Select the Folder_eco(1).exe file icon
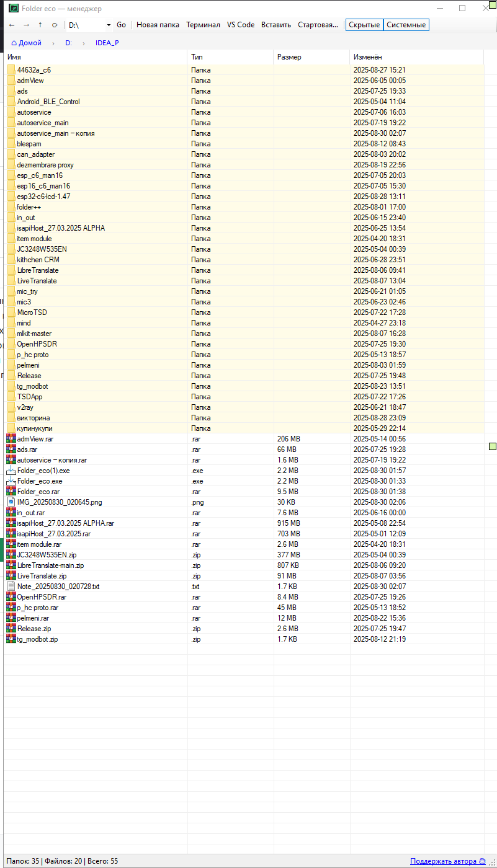The image size is (497, 868). tap(11, 471)
